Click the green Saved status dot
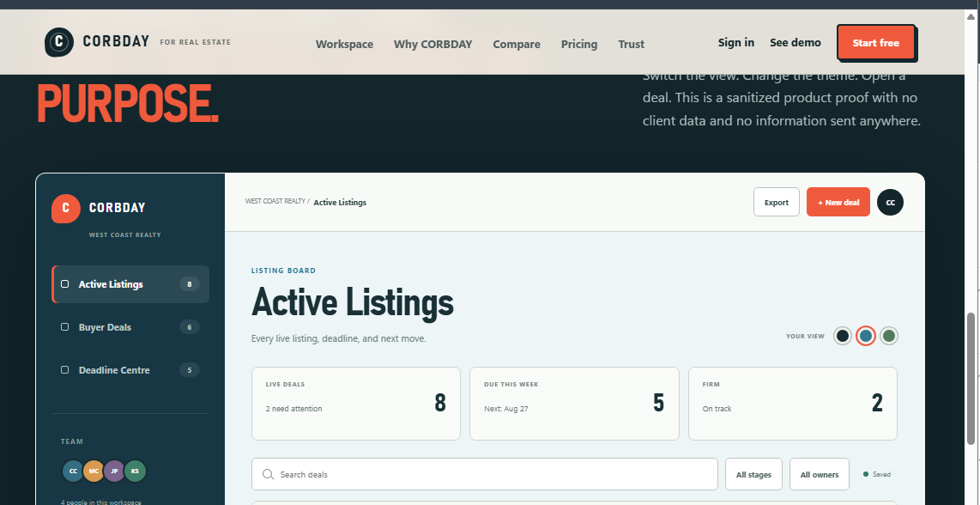980x505 pixels. pos(866,474)
